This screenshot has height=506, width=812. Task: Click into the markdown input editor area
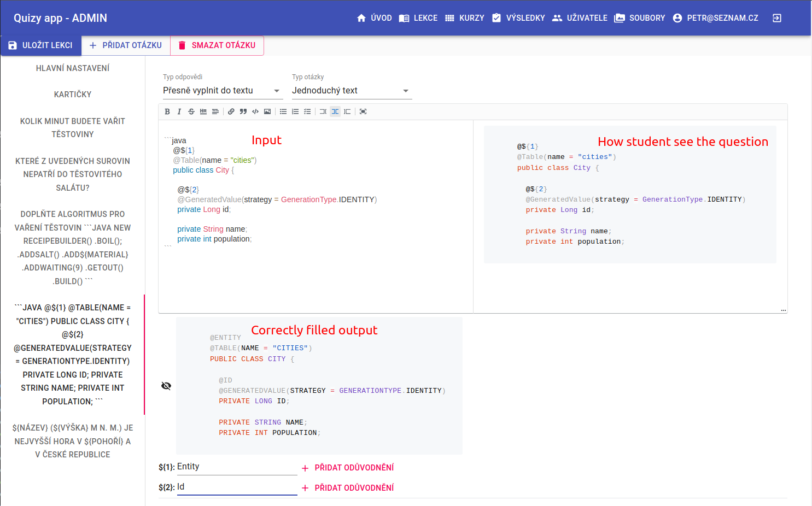click(316, 216)
